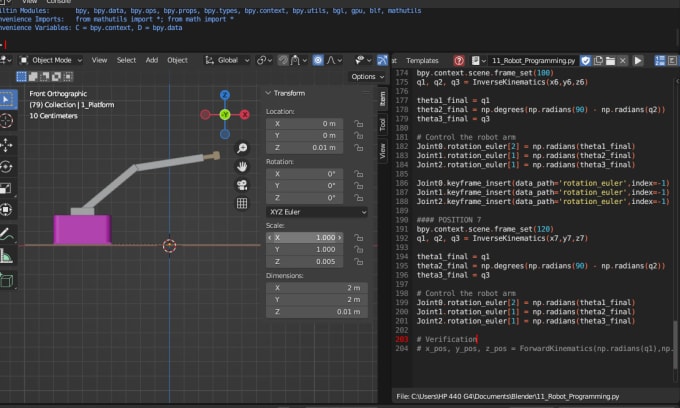Set selection mode to extend
This screenshot has height=408, width=680.
(33, 77)
